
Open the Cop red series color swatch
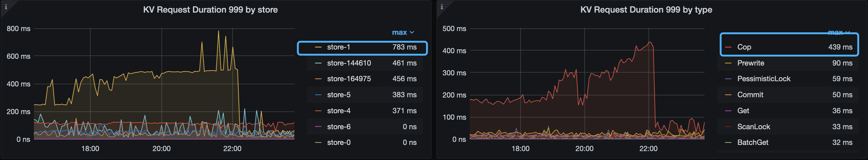pyautogui.click(x=728, y=47)
